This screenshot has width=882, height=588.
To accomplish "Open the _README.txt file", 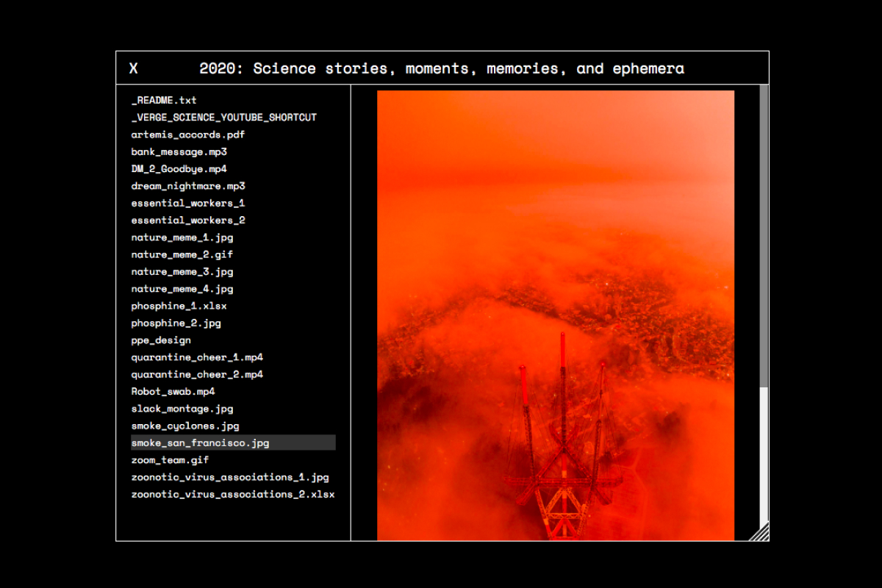I will point(164,100).
